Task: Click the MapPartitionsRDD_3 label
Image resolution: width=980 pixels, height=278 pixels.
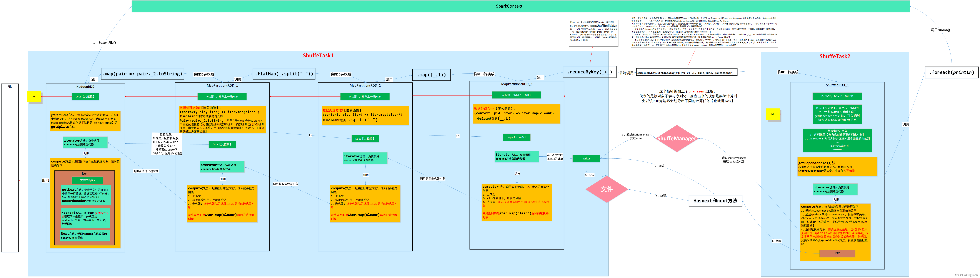Action: point(517,84)
